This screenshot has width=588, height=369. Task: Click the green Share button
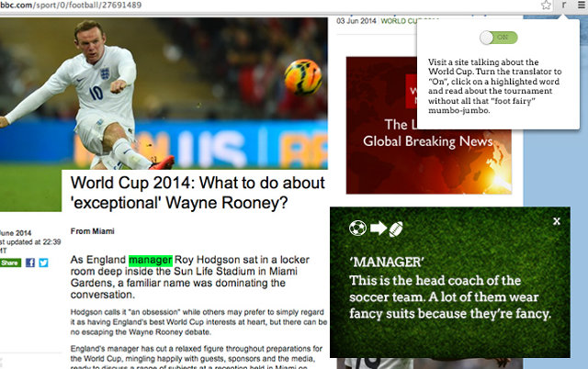pyautogui.click(x=10, y=263)
